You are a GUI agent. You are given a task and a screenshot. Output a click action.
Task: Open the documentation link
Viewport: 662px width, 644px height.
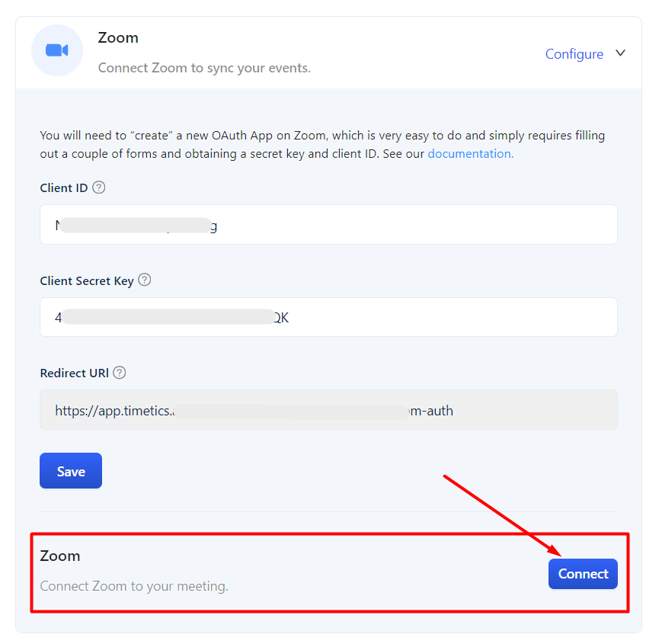(469, 153)
